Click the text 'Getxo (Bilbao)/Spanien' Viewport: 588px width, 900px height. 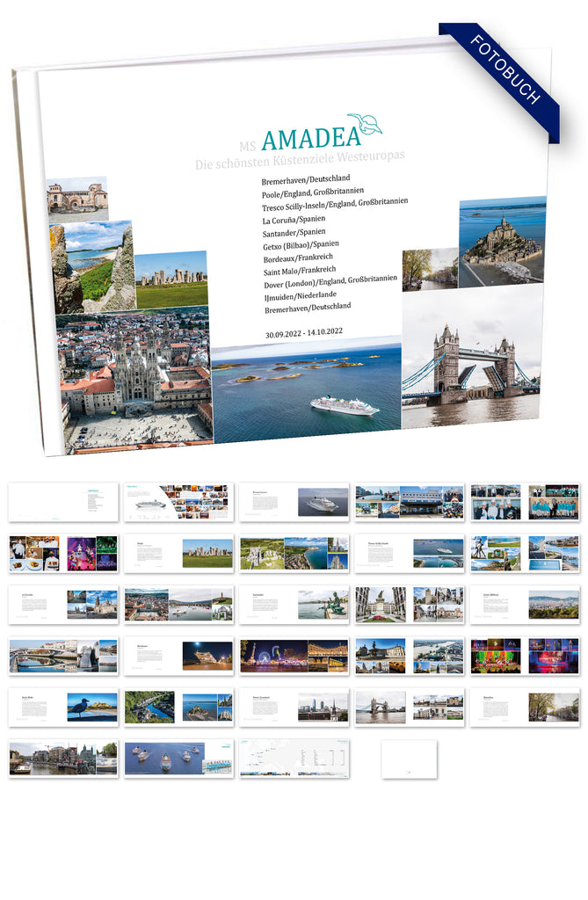click(301, 245)
